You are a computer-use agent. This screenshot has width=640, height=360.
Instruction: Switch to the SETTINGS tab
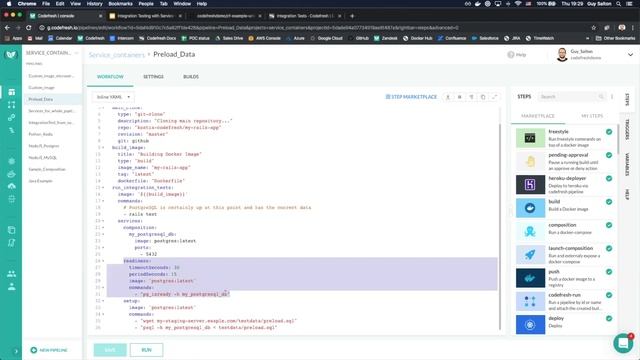tap(153, 77)
